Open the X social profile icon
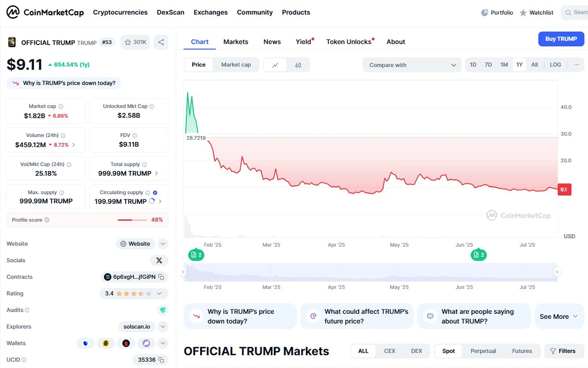Viewport: 588px width, 368px height. click(159, 261)
